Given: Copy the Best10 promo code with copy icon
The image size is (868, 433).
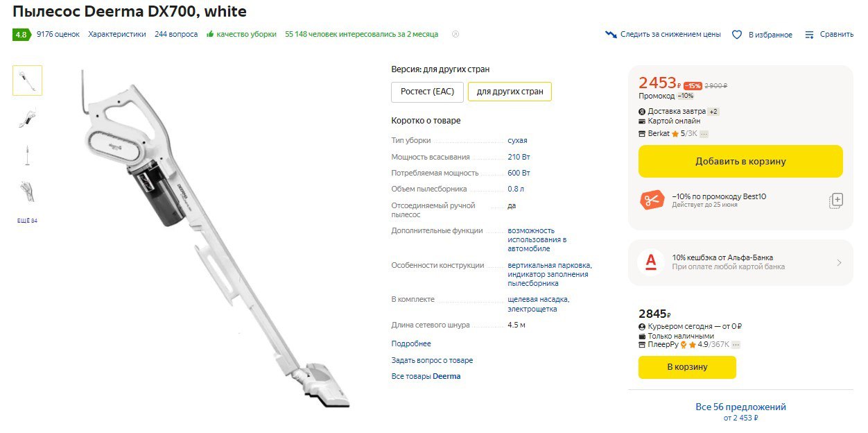Looking at the screenshot, I should pyautogui.click(x=836, y=201).
